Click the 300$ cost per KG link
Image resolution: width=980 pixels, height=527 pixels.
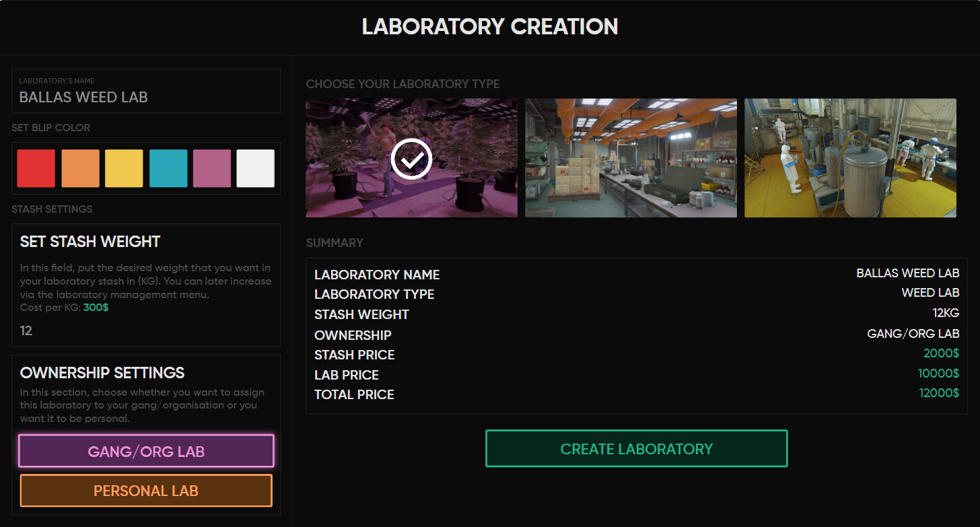click(96, 308)
